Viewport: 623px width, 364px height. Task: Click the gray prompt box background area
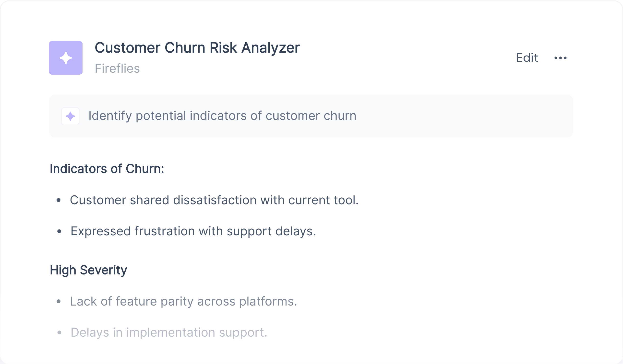coord(465,116)
